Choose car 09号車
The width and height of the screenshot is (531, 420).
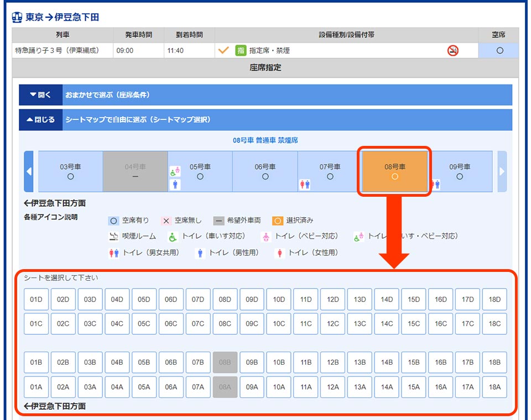[x=460, y=171]
